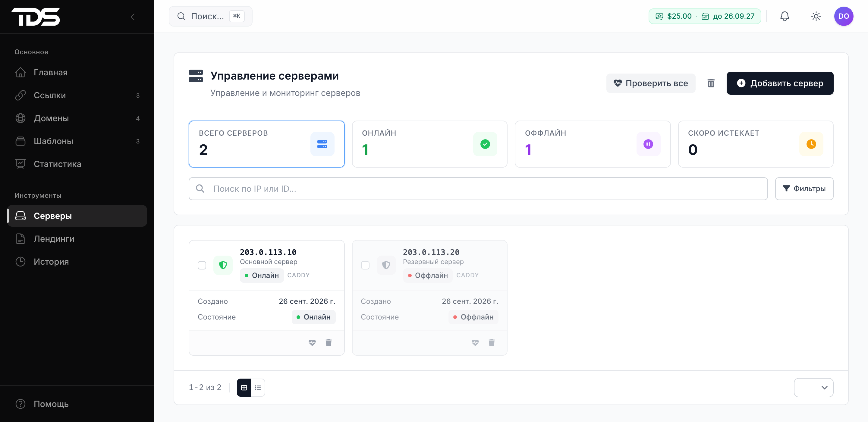This screenshot has height=422, width=868.
Task: Open the notifications bell
Action: tap(785, 16)
